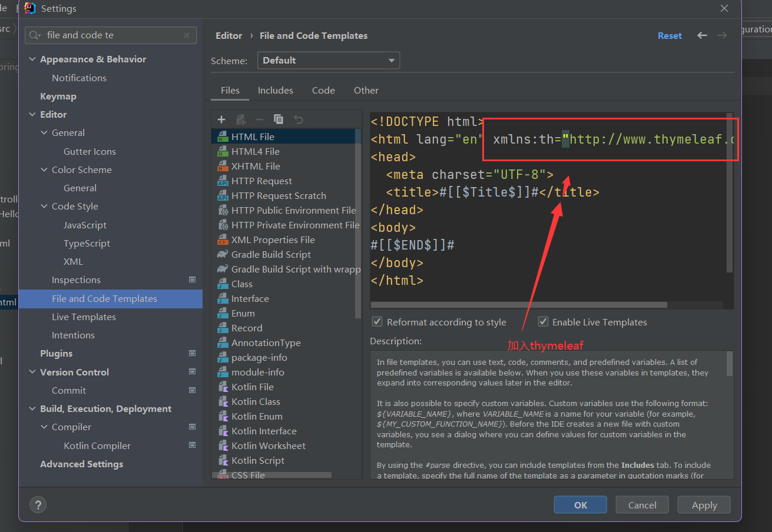Screen dimensions: 772x532
Task: Click the Remove Template minus icon
Action: point(260,119)
